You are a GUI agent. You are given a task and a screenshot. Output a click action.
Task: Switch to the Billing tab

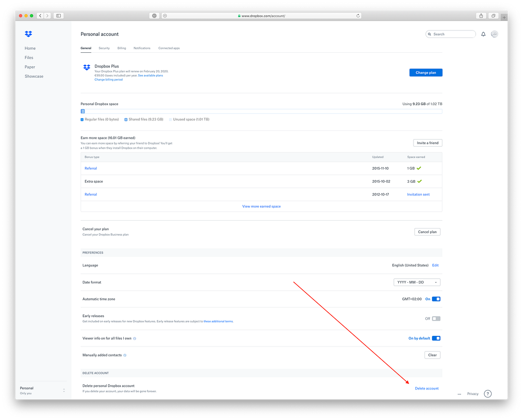122,48
